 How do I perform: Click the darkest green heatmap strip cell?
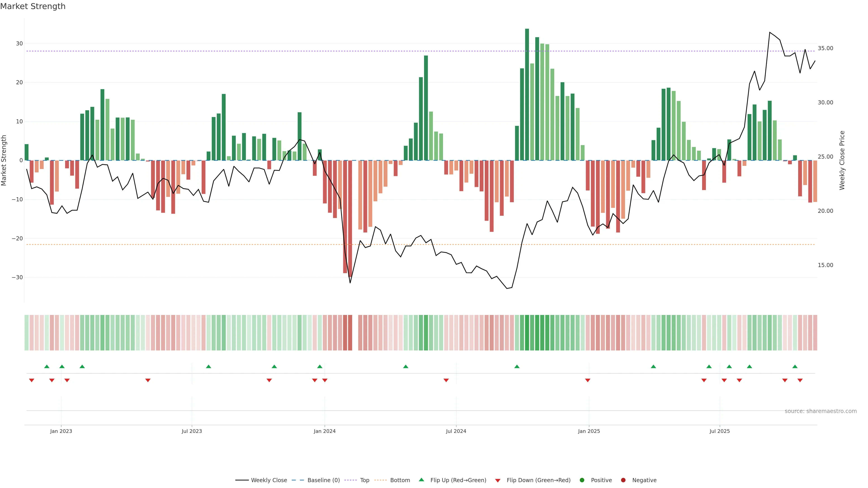point(527,333)
